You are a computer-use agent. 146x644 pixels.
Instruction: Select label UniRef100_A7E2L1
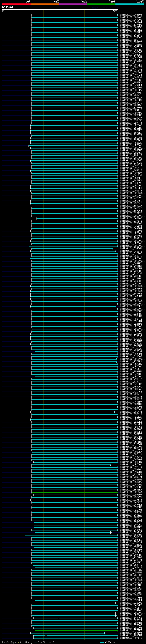click(131, 361)
